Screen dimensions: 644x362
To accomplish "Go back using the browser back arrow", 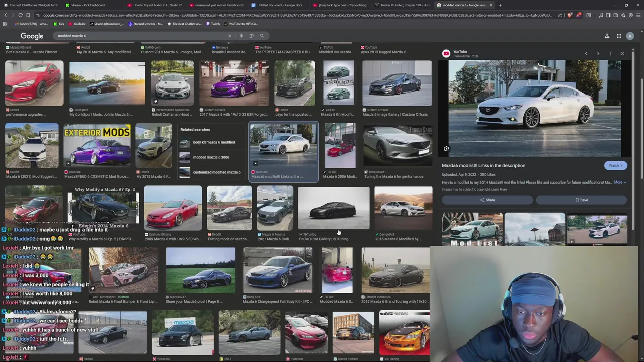I will 6,15.
